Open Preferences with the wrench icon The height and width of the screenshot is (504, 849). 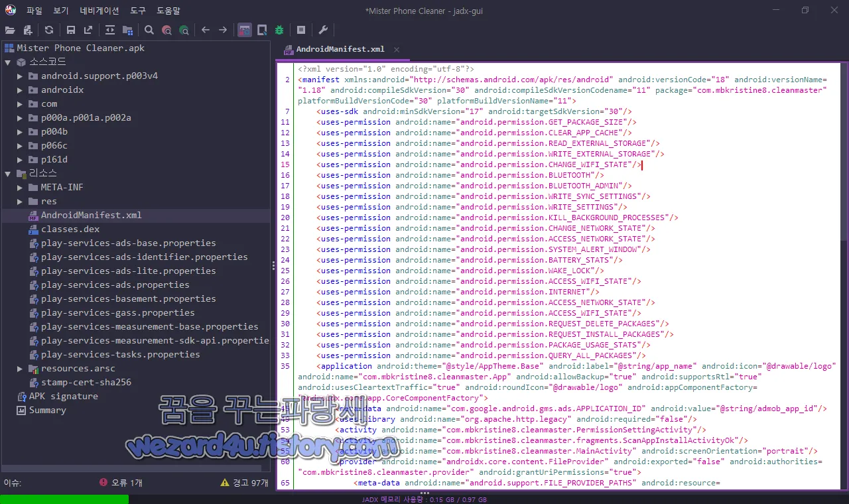pos(323,30)
